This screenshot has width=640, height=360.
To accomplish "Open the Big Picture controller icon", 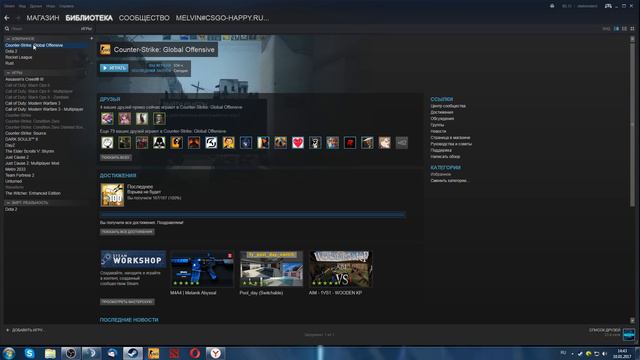I will 608,6.
